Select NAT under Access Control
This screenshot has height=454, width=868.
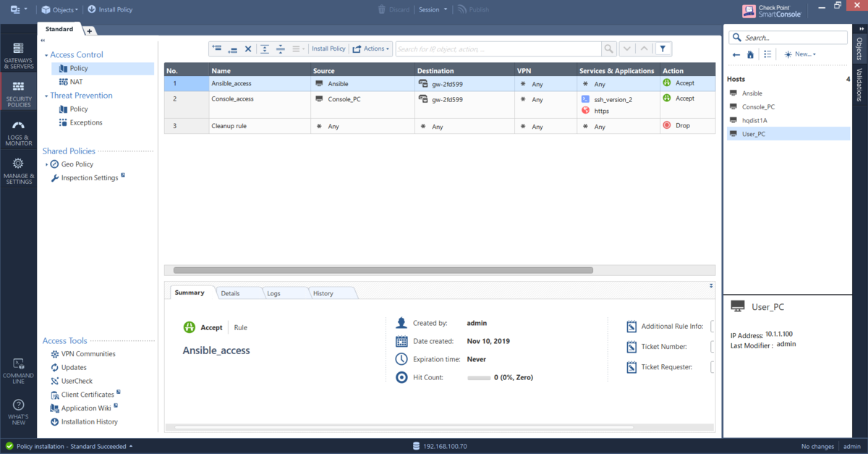click(77, 82)
